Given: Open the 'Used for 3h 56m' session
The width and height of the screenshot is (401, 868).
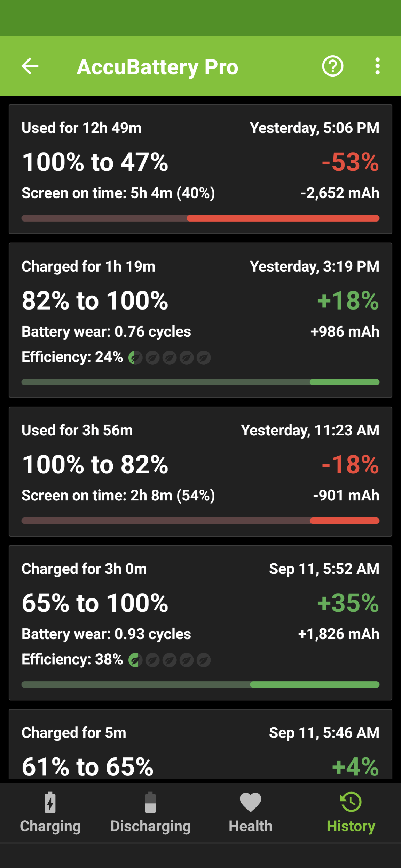Looking at the screenshot, I should tap(200, 472).
